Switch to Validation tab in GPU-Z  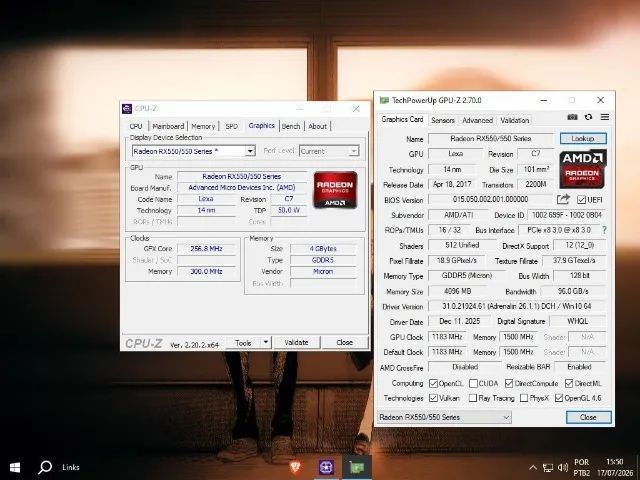point(514,120)
